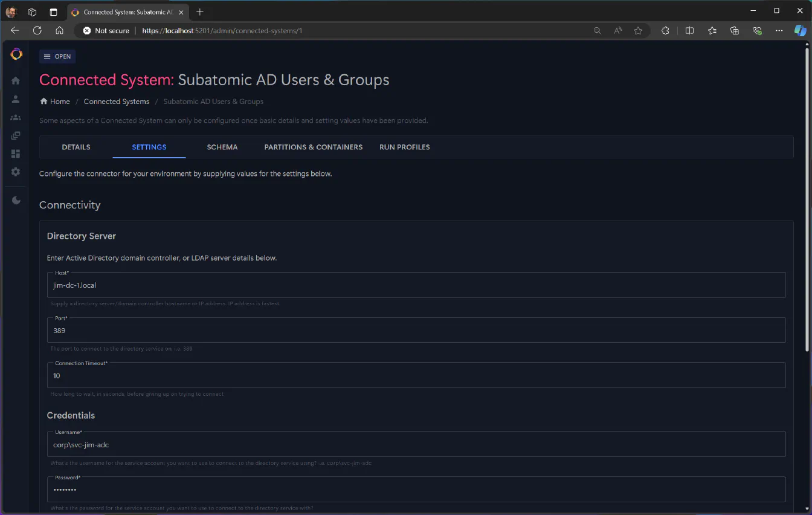Focus the Password field
Screen dimensions: 812x515
[416, 490]
